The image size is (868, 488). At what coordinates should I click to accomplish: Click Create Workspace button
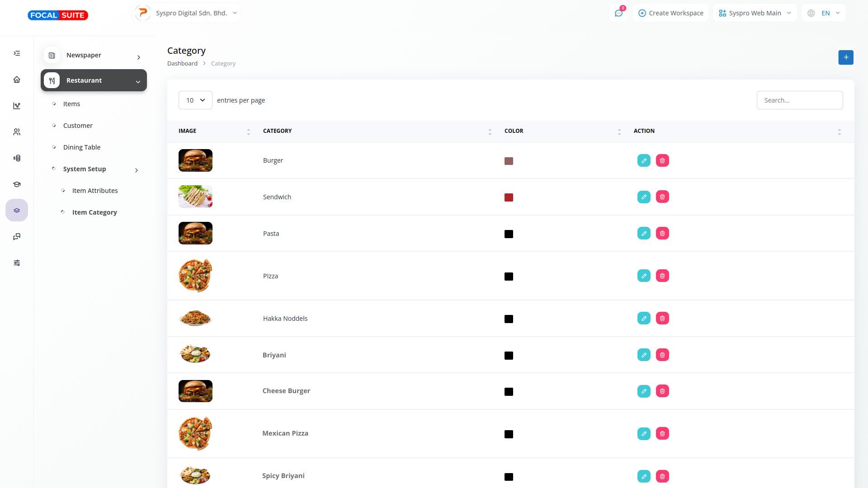[671, 13]
